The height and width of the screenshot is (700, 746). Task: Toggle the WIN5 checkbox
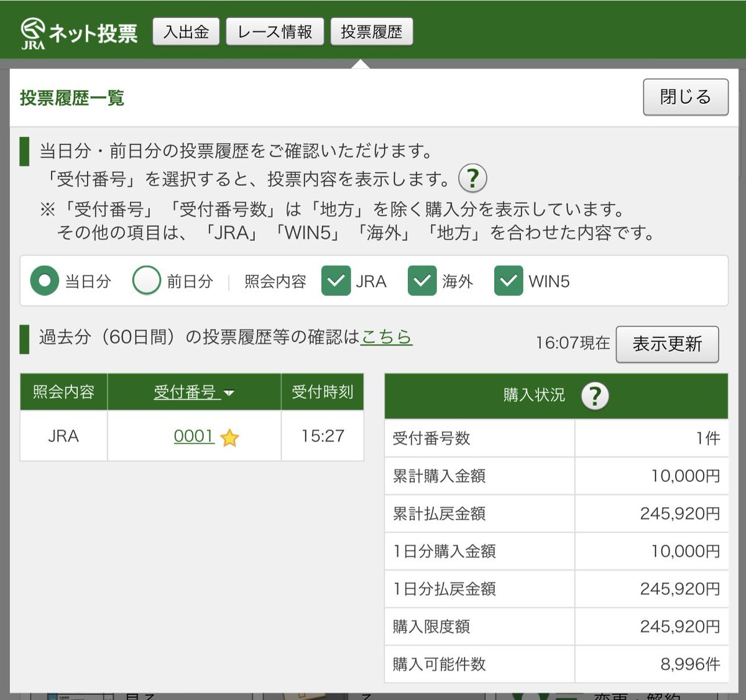pos(509,281)
